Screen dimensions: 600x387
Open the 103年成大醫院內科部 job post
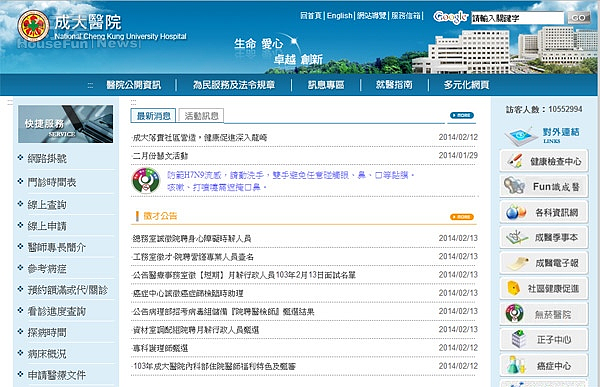pos(214,366)
